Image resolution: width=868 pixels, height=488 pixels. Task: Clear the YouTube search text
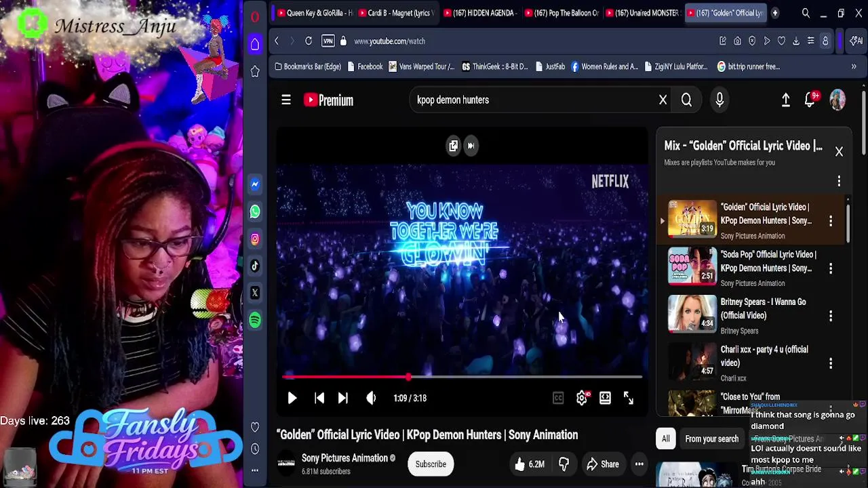(x=663, y=100)
